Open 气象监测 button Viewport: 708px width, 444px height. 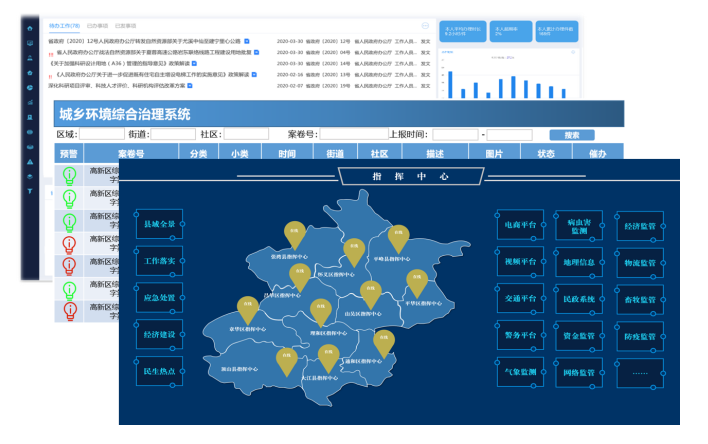(520, 372)
